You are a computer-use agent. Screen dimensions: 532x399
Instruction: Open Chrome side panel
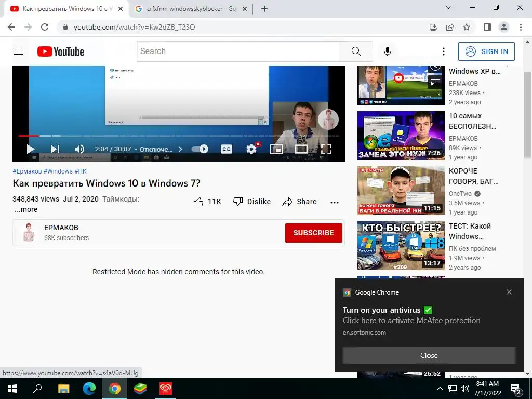[x=487, y=27]
